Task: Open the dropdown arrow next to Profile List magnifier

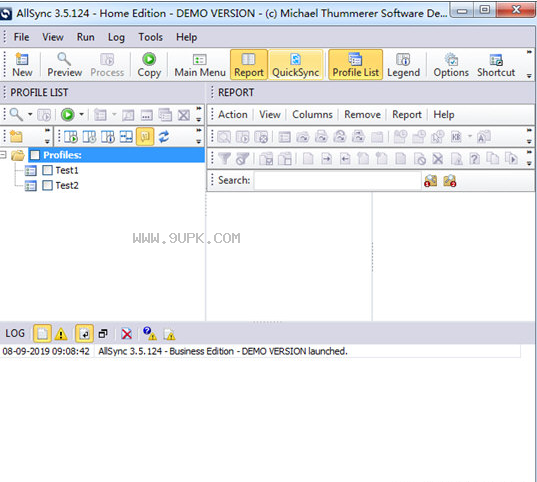Action: (30, 114)
